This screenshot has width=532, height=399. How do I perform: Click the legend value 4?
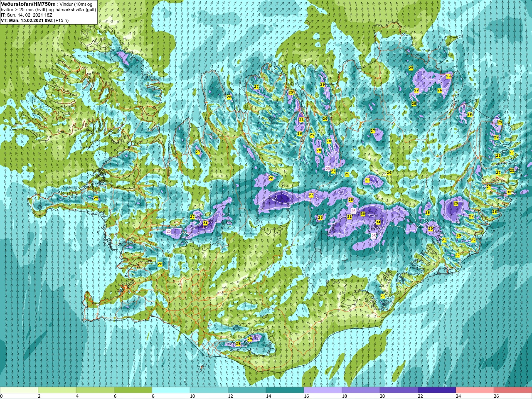[77, 396]
